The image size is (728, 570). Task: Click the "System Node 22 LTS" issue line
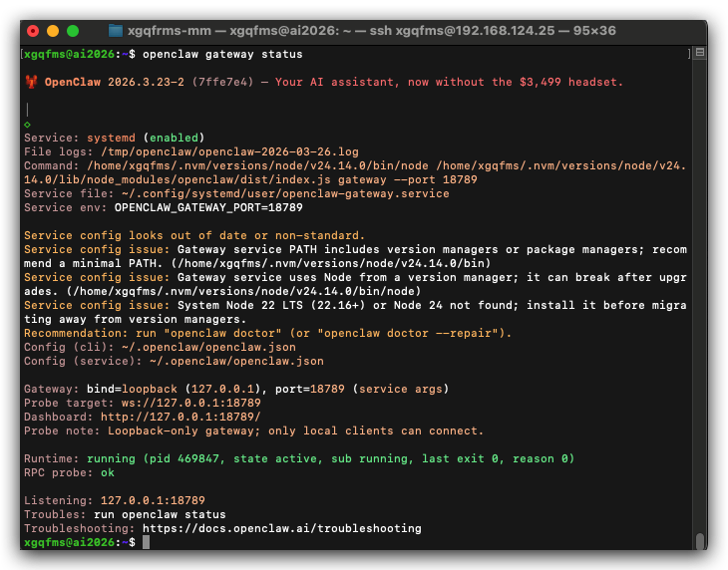[355, 312]
